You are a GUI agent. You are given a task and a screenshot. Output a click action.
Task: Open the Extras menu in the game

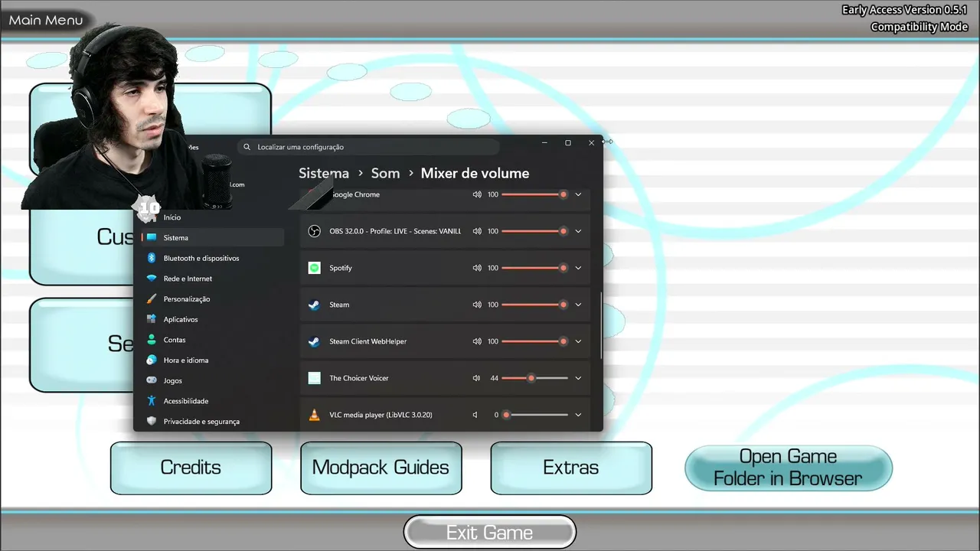point(571,468)
